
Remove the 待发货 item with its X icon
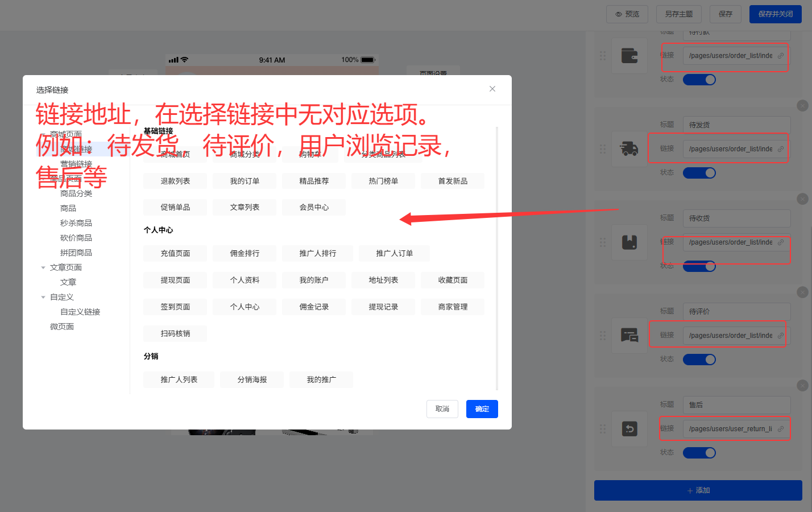802,106
